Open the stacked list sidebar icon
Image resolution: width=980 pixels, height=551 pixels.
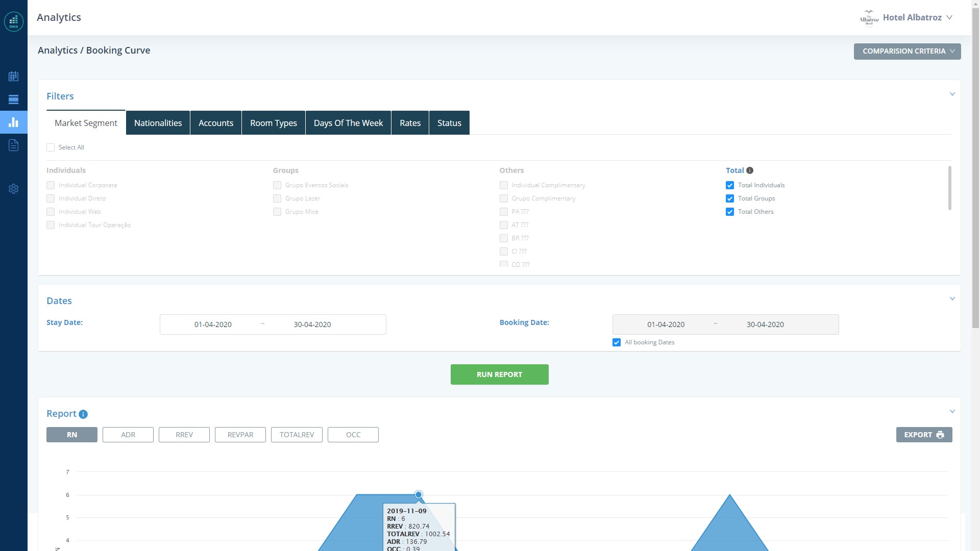tap(14, 99)
